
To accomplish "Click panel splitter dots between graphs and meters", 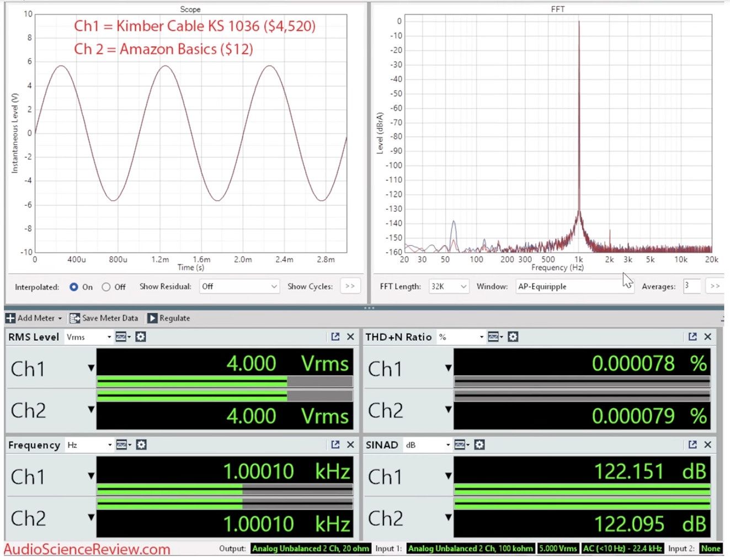I will pyautogui.click(x=369, y=307).
